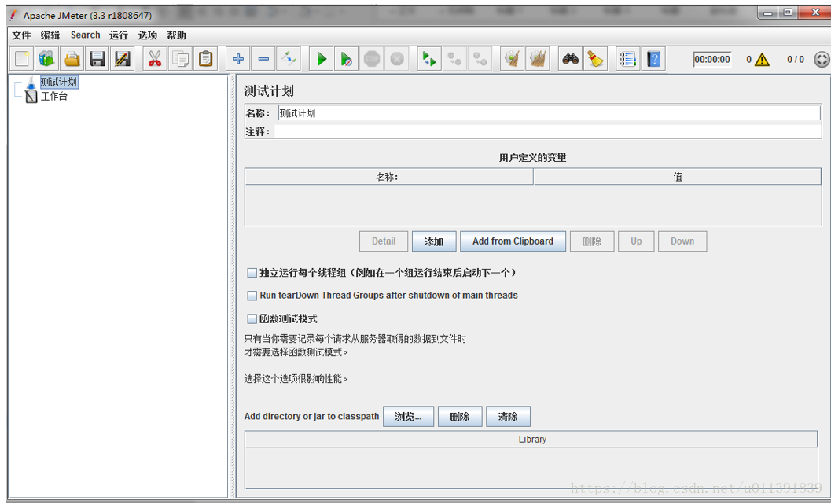831x504 pixels.
Task: Start the test with green play icon
Action: click(322, 59)
